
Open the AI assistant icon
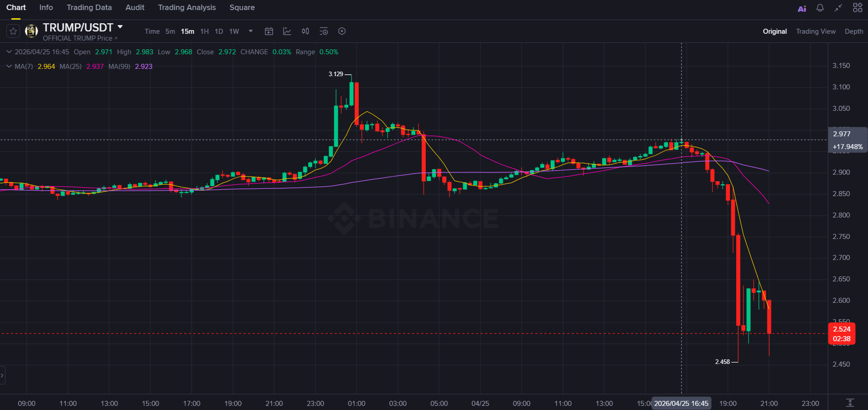pyautogui.click(x=802, y=8)
